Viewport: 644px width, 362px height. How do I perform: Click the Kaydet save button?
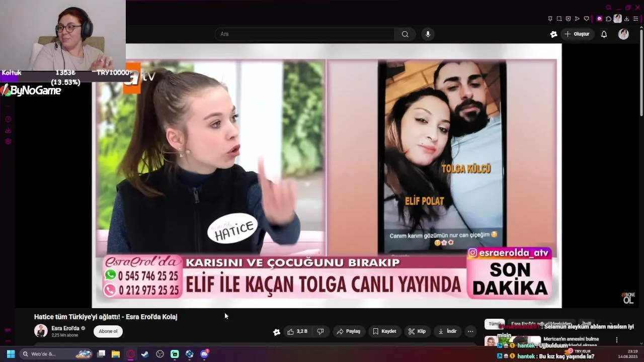(385, 331)
